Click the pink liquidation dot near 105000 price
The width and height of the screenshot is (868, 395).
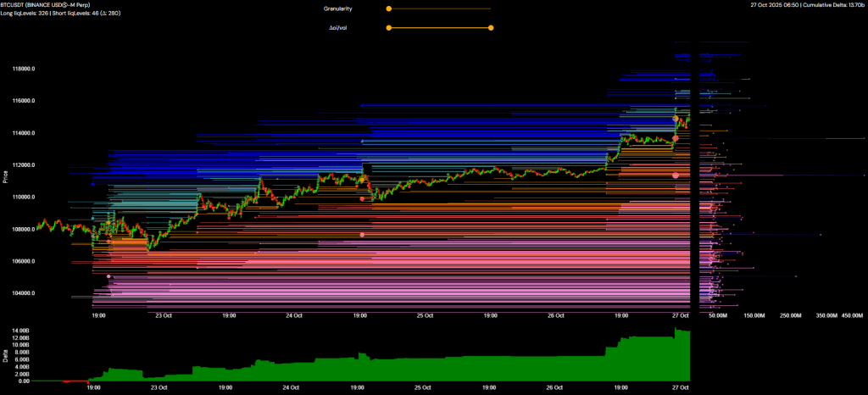(x=108, y=276)
